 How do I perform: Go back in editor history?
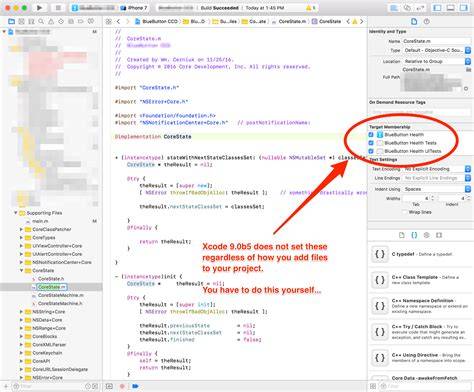point(118,21)
